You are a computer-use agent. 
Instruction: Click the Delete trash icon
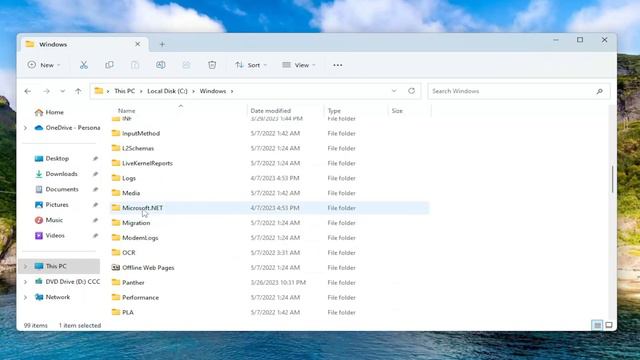tap(212, 65)
